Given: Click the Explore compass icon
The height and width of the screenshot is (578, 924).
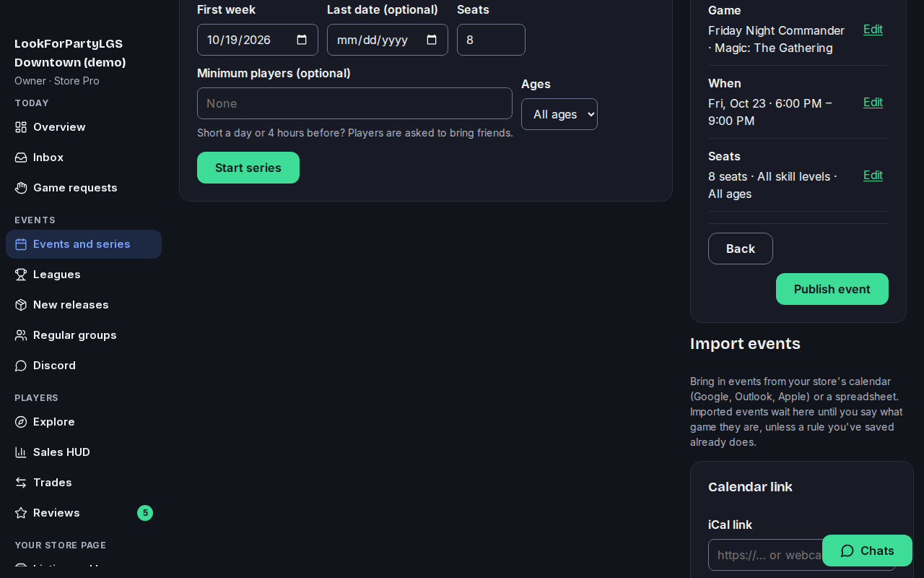Looking at the screenshot, I should [x=21, y=422].
